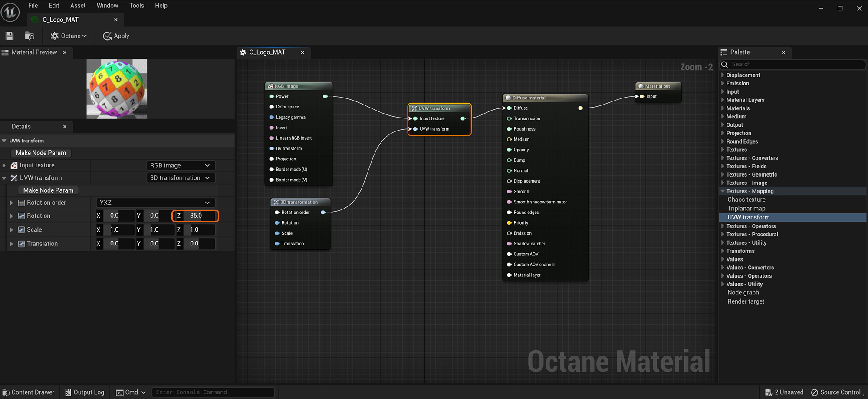Select the RGB image node header
Screen dimensions: 868x399
coord(299,86)
